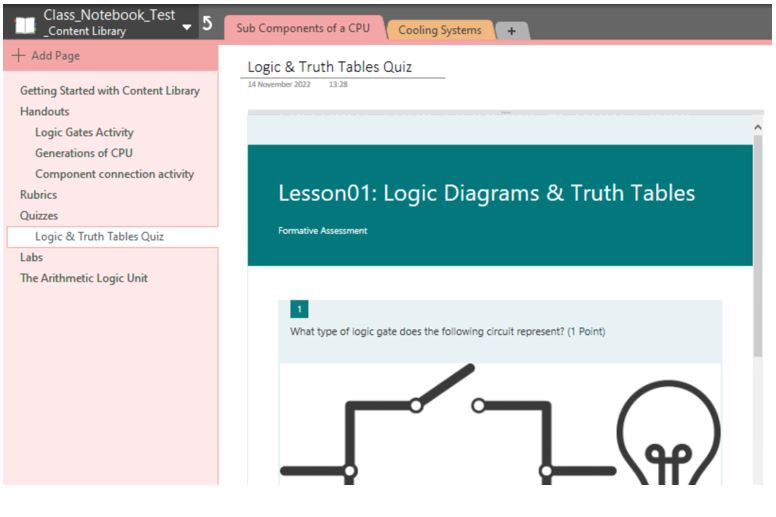Open the Handouts page
Image resolution: width=776 pixels, height=517 pixels.
pyautogui.click(x=45, y=111)
